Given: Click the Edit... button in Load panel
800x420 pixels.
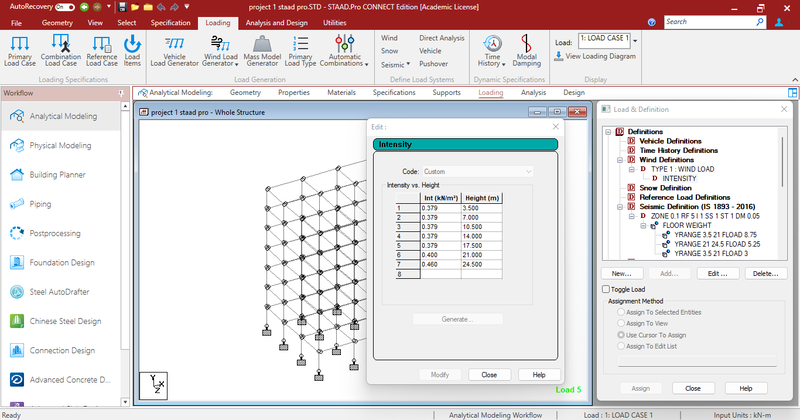Looking at the screenshot, I should [717, 274].
